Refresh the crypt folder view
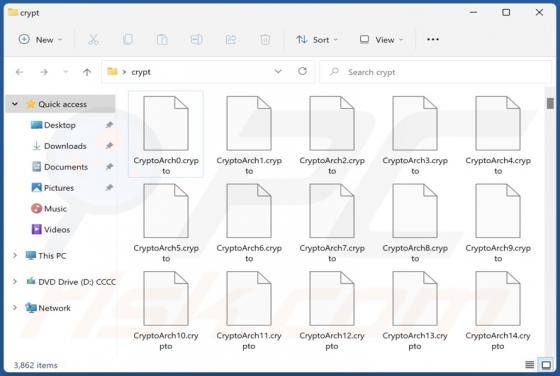This screenshot has height=376, width=560. click(x=302, y=71)
